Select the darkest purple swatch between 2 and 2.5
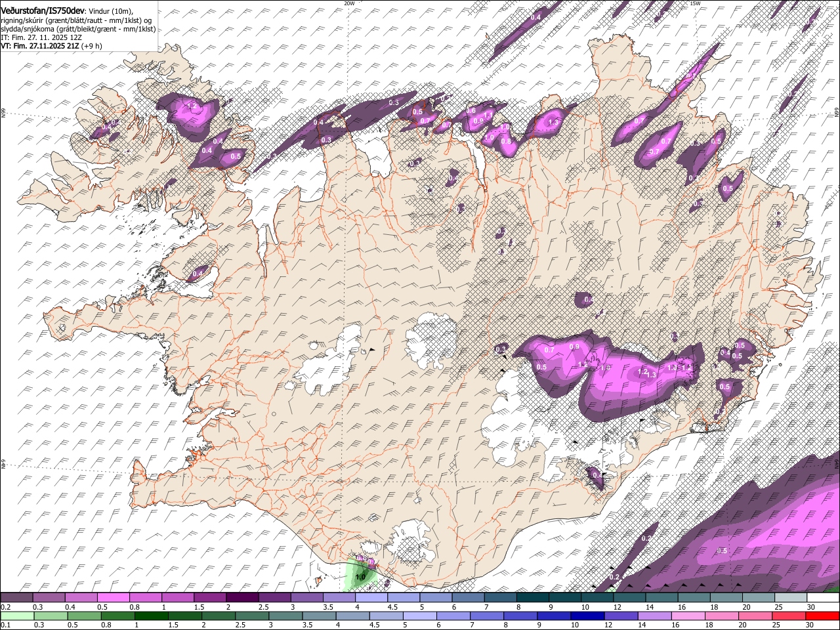This screenshot has height=630, width=840. (242, 598)
